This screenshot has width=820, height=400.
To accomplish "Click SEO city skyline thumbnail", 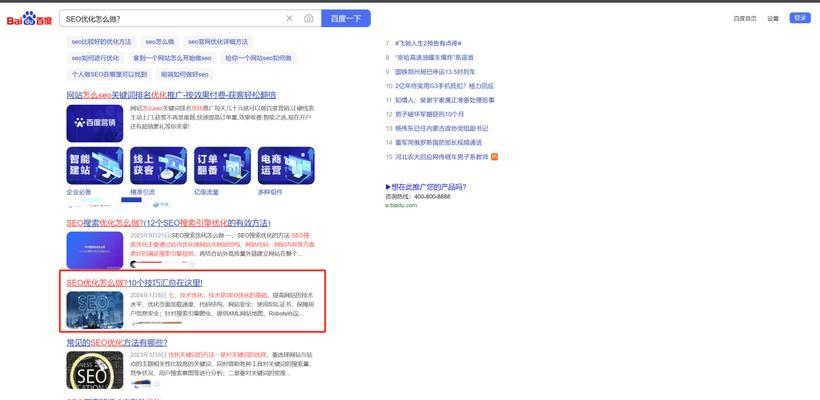I will 95,310.
